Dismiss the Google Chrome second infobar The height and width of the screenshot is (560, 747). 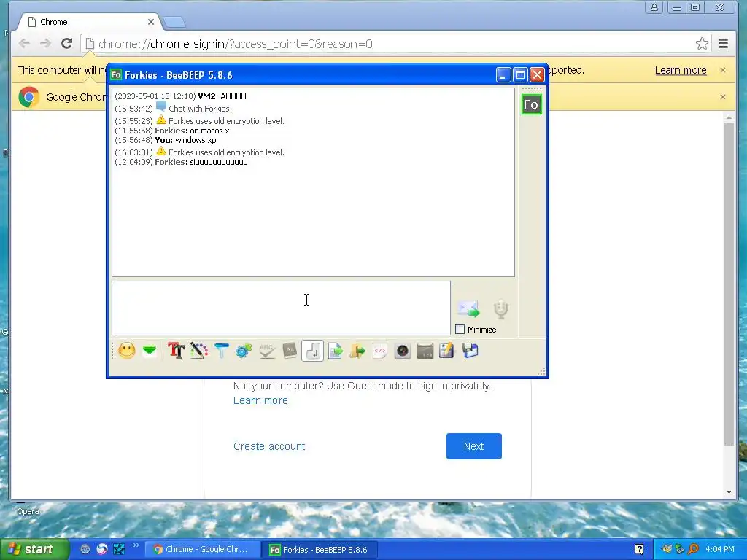point(723,97)
